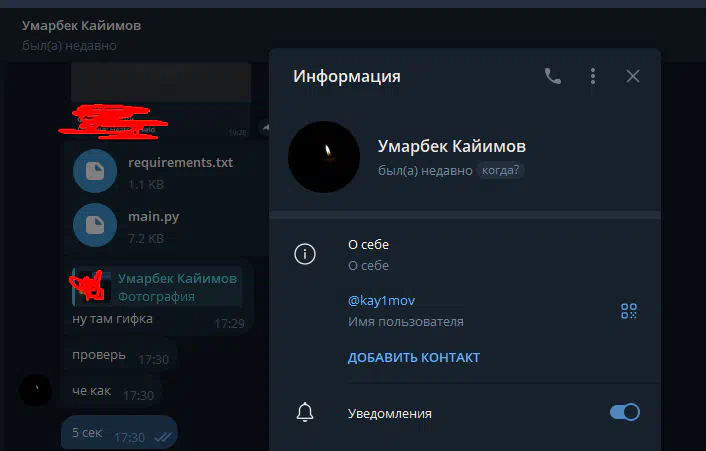
Task: Show the QR code for @kay1mov
Action: coord(629,311)
